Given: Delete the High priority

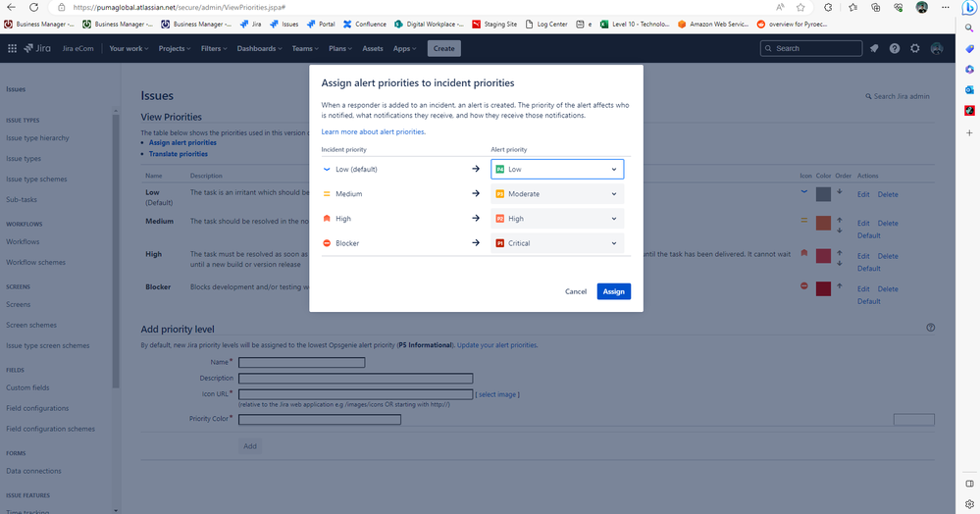Looking at the screenshot, I should tap(888, 256).
